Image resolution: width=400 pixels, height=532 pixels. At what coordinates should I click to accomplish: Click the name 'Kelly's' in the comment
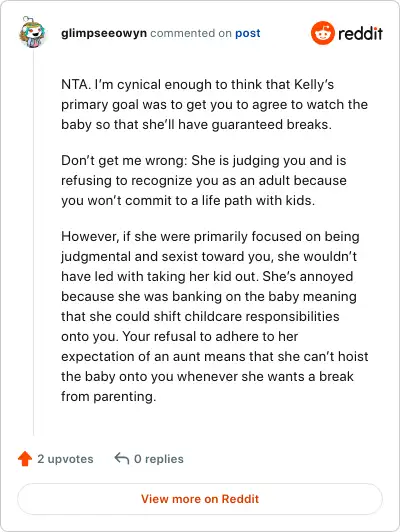314,85
